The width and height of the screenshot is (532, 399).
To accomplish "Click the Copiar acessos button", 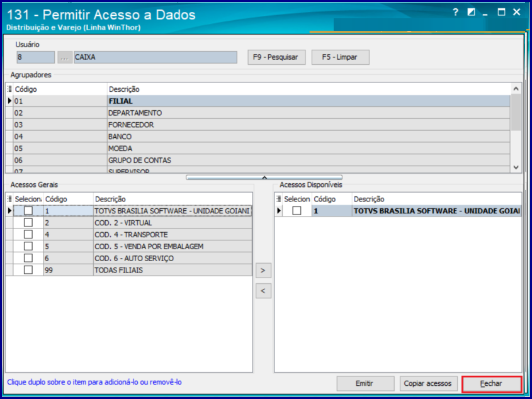I will pyautogui.click(x=429, y=384).
